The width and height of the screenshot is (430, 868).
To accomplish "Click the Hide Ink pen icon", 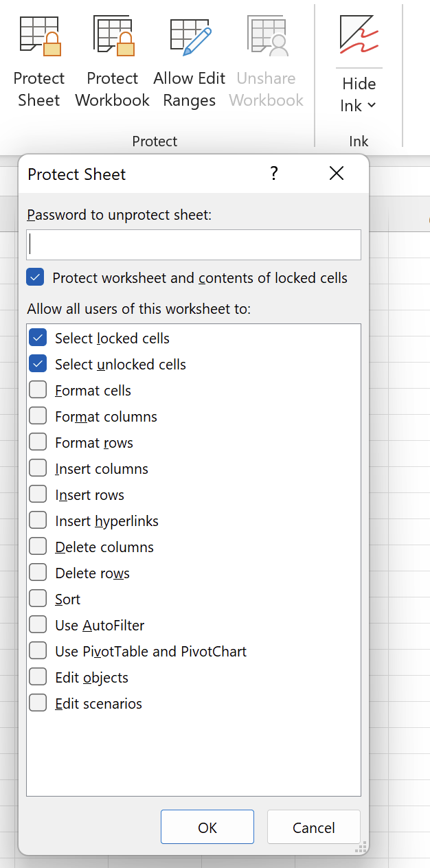I will [x=359, y=35].
